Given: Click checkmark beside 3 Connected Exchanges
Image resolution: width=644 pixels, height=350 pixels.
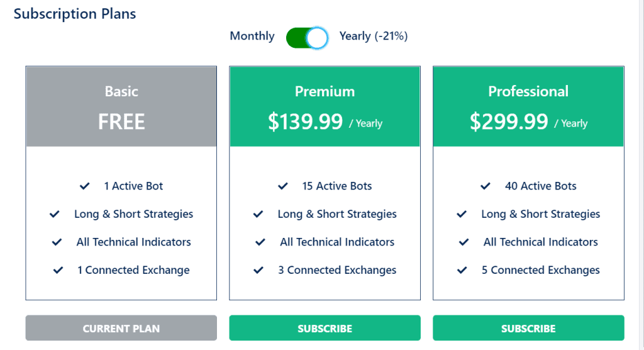Looking at the screenshot, I should point(258,270).
